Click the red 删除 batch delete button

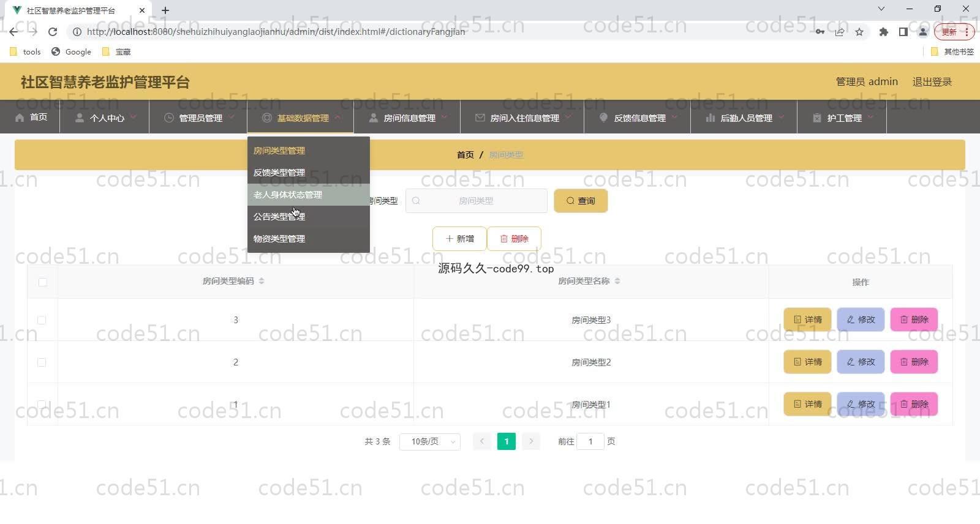(x=514, y=239)
